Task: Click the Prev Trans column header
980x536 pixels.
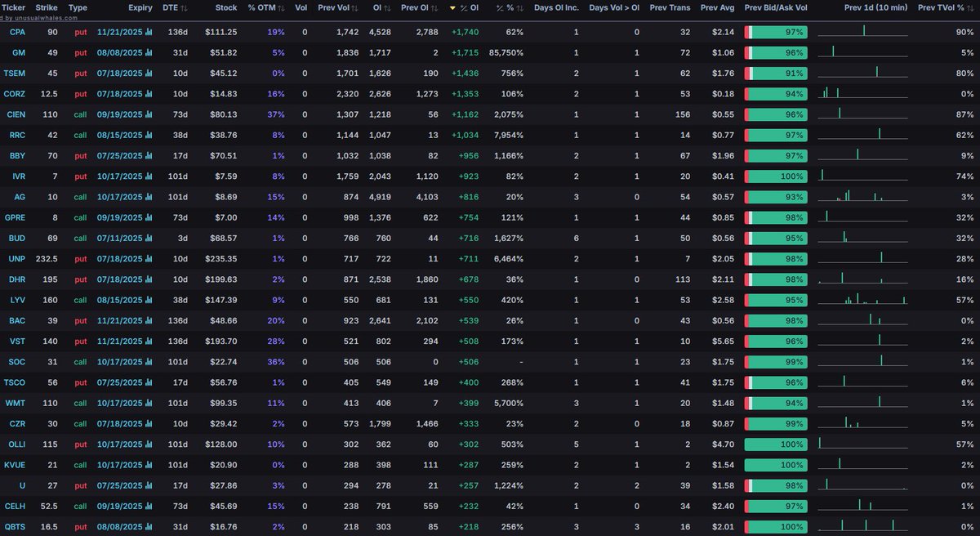Action: pyautogui.click(x=670, y=8)
